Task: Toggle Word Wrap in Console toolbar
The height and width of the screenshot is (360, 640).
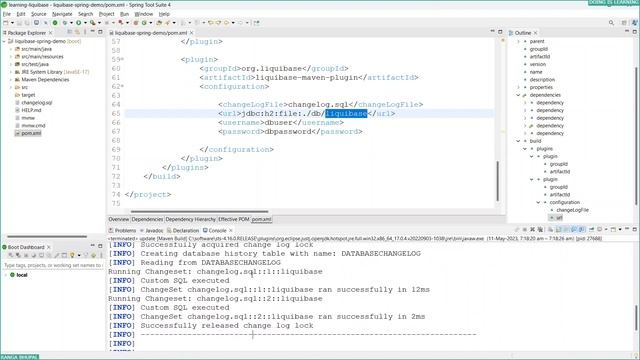Action: (566, 229)
